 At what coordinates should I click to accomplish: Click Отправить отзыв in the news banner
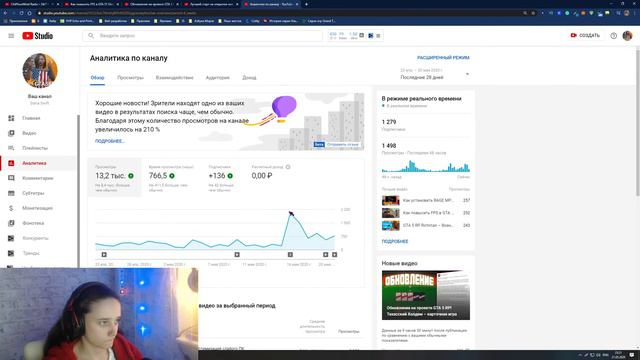pos(343,144)
